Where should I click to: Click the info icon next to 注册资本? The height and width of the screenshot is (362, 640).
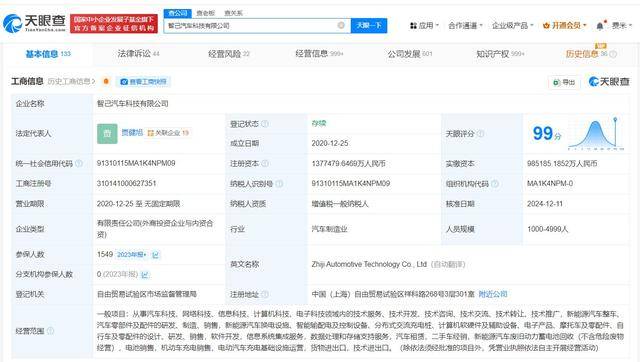(x=265, y=164)
